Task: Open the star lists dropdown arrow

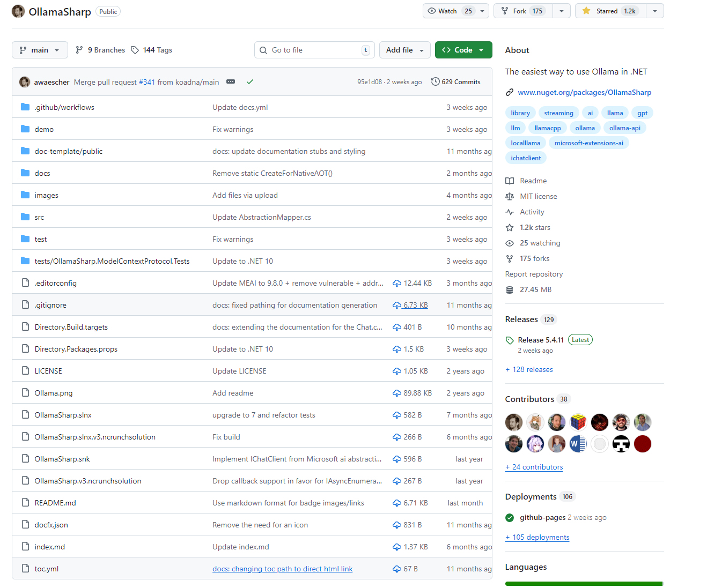Action: point(655,11)
